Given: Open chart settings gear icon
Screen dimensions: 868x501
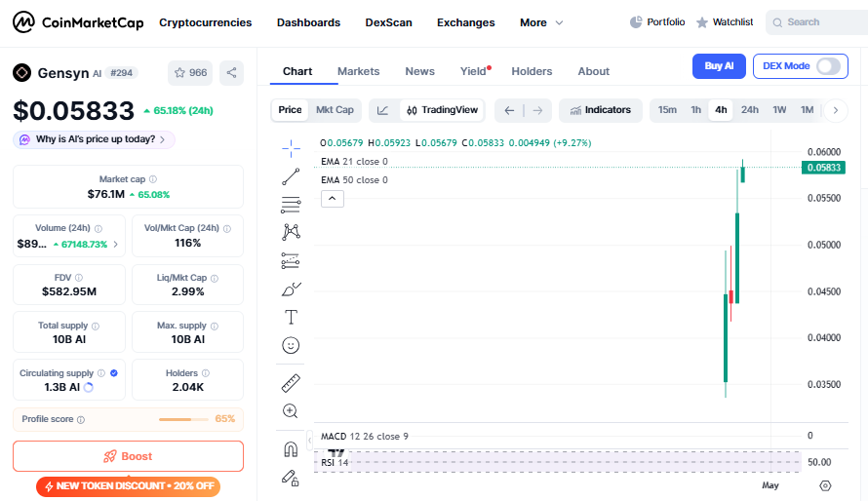Looking at the screenshot, I should pos(825,485).
